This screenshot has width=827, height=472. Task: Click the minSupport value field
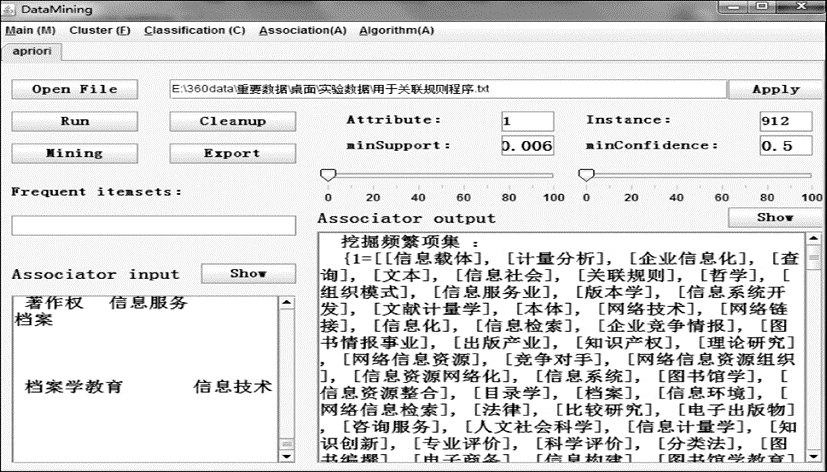tap(527, 146)
